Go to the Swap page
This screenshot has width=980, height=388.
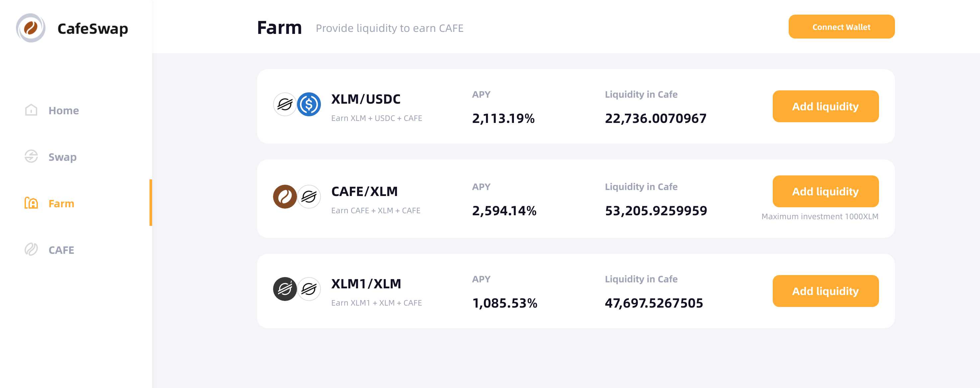click(x=62, y=157)
